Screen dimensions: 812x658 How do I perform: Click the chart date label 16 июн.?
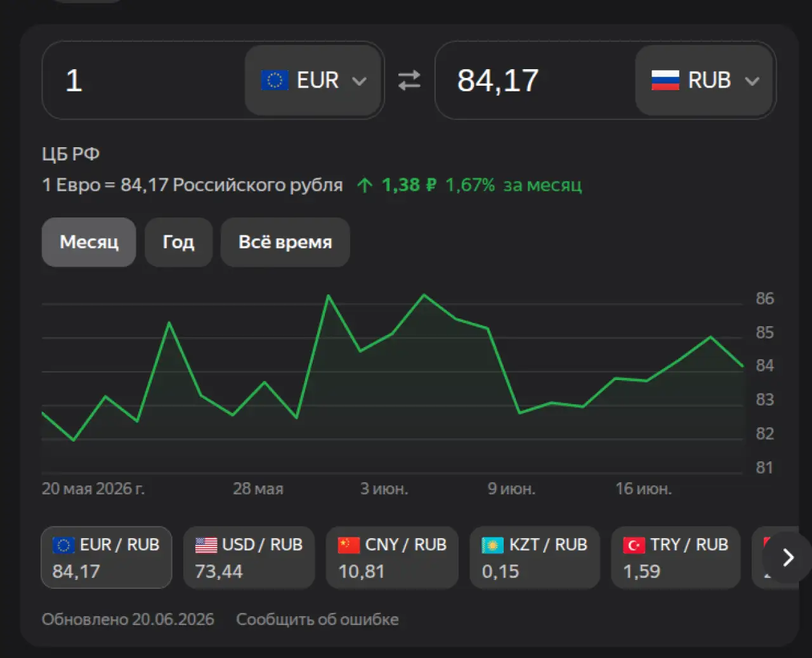coord(643,489)
